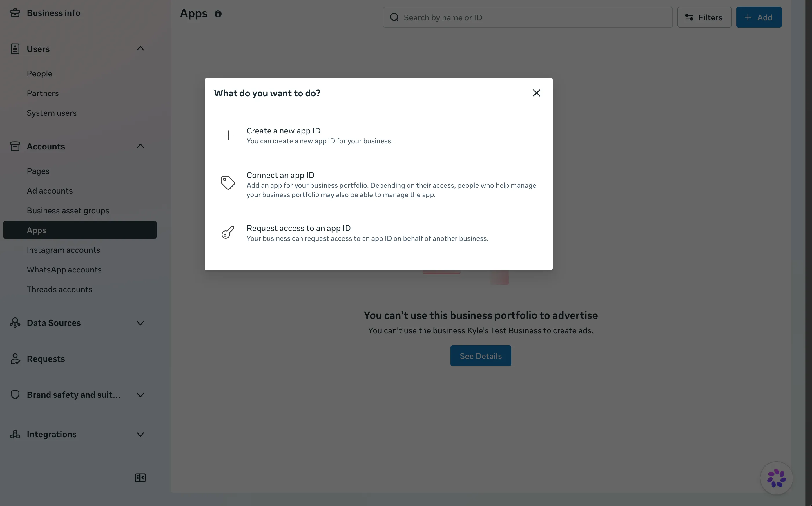Collapse the Users section chevron
Screen dimensions: 812x506
coord(140,49)
